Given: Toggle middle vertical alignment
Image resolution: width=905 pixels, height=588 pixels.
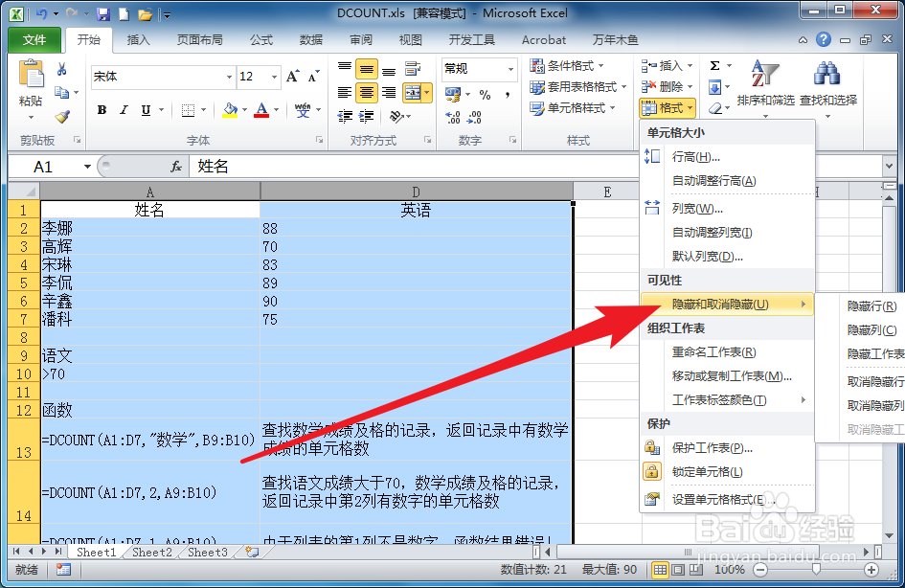Looking at the screenshot, I should point(367,69).
